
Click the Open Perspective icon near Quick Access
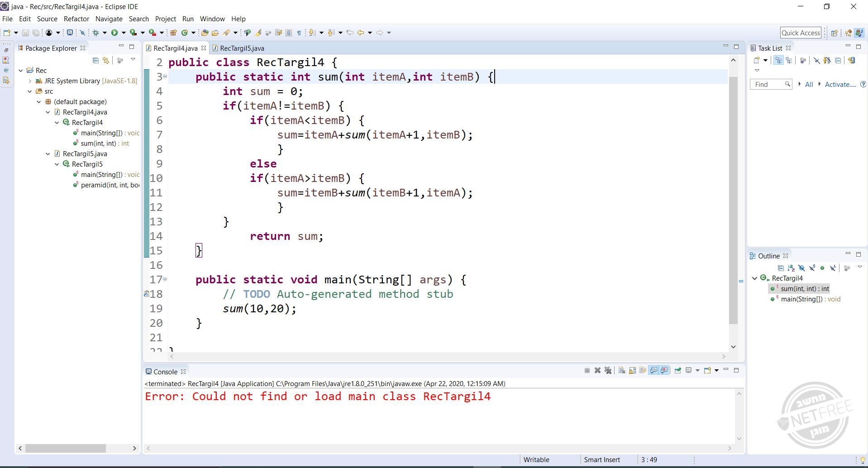pyautogui.click(x=834, y=33)
